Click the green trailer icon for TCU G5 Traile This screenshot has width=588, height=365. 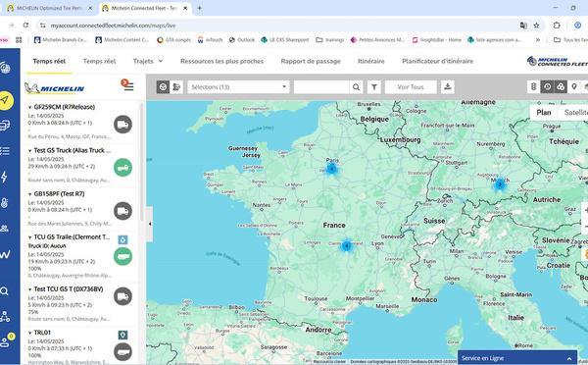coord(123,256)
